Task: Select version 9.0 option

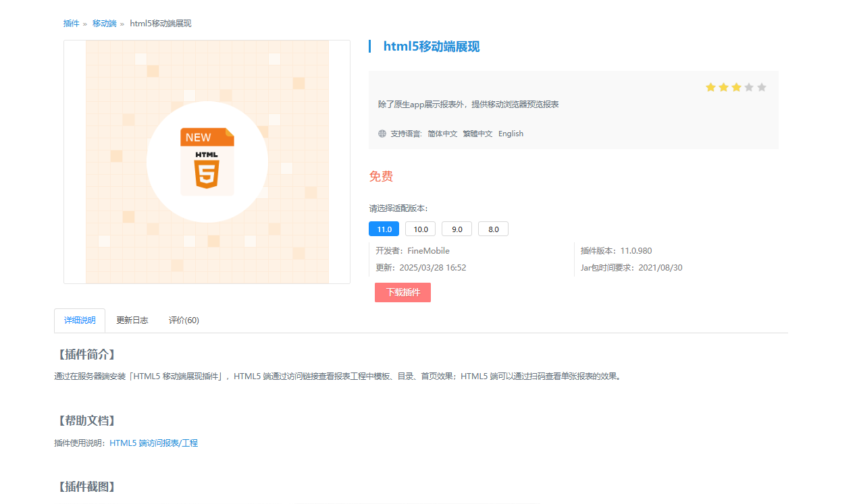Action: pos(457,229)
